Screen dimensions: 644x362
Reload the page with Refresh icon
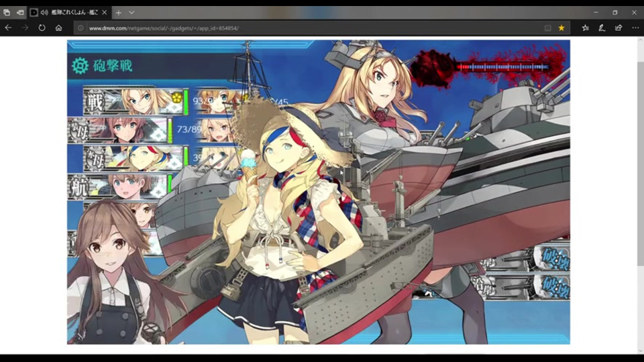[42, 28]
